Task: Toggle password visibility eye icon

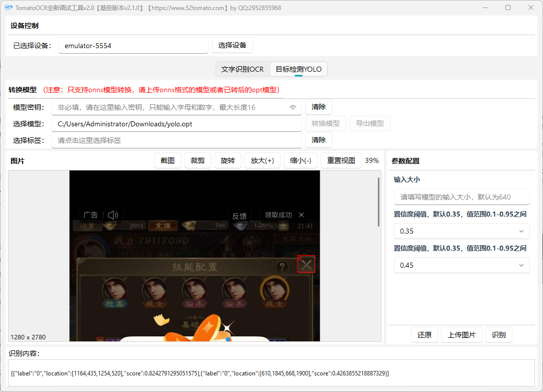Action: tap(293, 107)
